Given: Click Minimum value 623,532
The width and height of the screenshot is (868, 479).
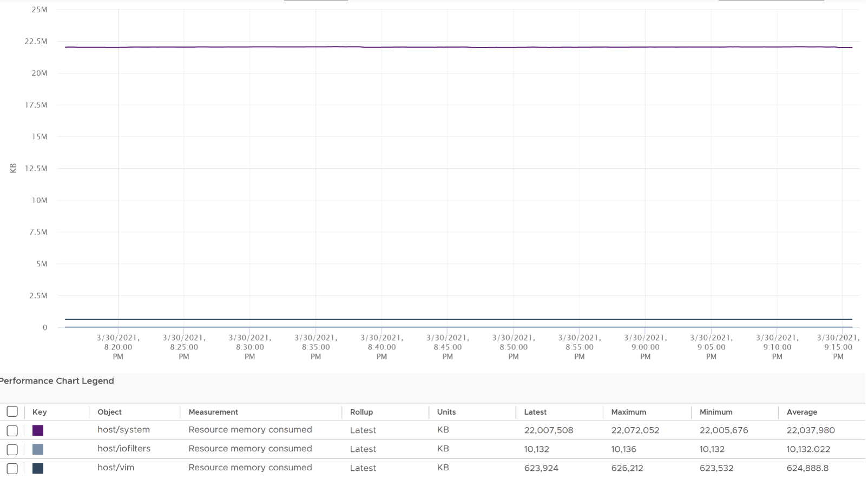Looking at the screenshot, I should point(716,468).
